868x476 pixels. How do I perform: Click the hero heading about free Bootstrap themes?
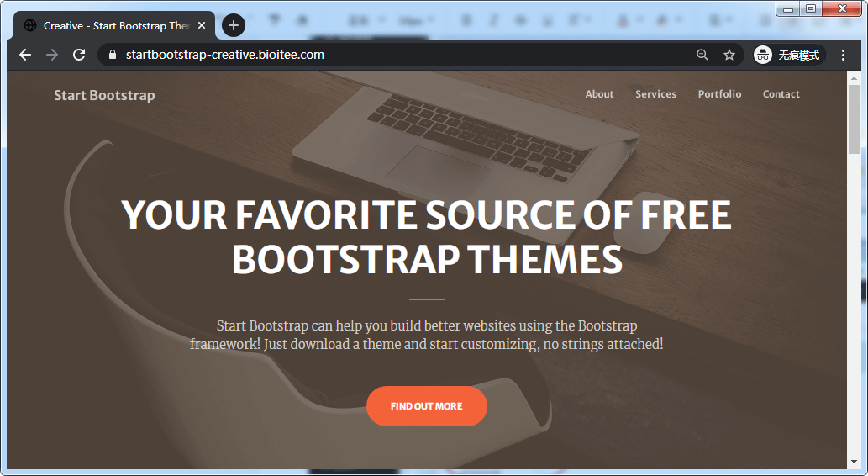click(x=427, y=237)
